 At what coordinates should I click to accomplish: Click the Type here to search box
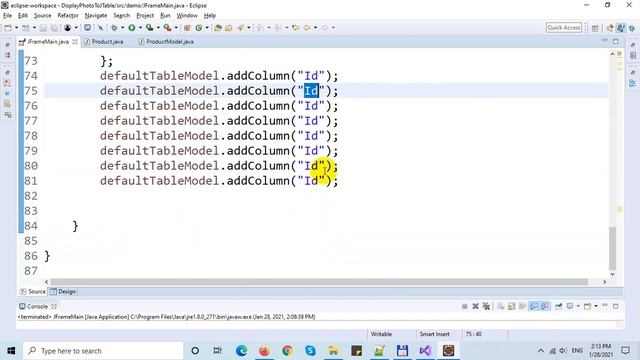103,351
